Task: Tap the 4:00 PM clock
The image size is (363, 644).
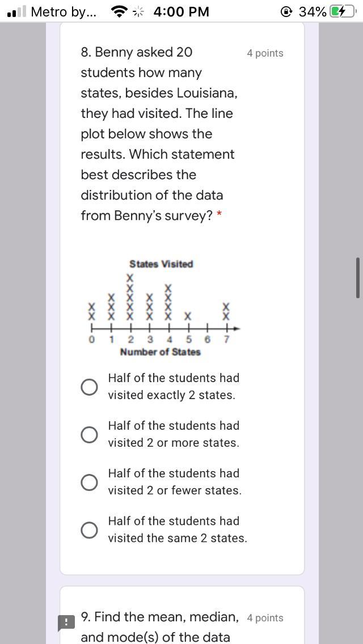Action: point(181,11)
